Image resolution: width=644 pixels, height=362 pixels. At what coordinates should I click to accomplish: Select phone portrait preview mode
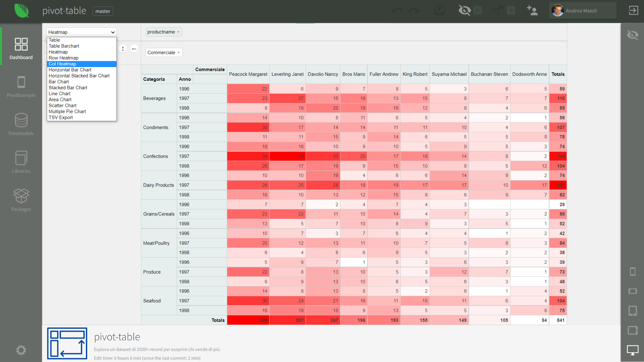pos(633,271)
